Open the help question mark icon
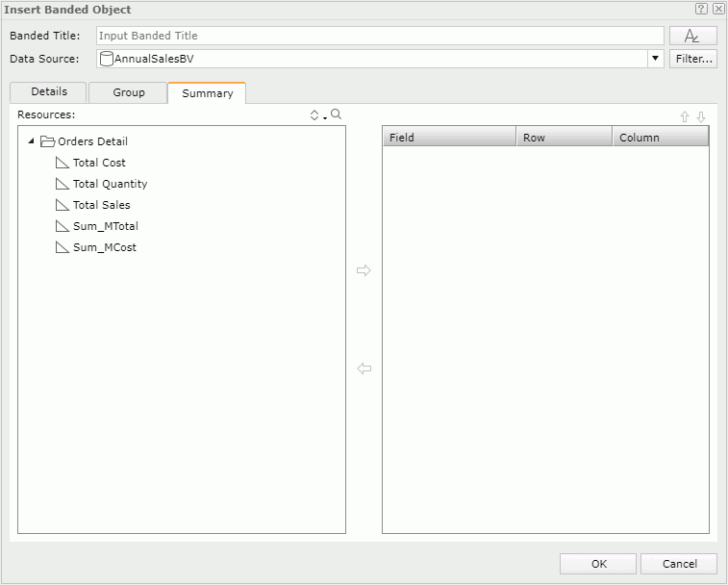Viewport: 728px width, 585px height. [701, 9]
